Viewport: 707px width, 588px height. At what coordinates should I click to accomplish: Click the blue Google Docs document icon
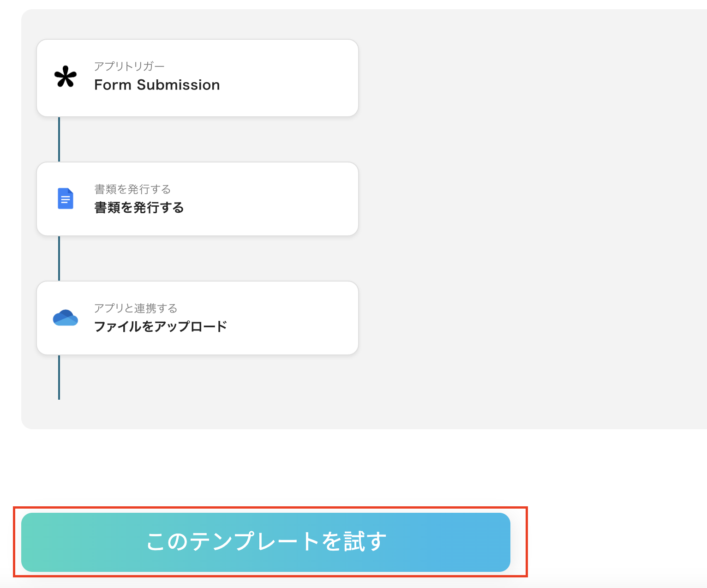click(x=66, y=198)
